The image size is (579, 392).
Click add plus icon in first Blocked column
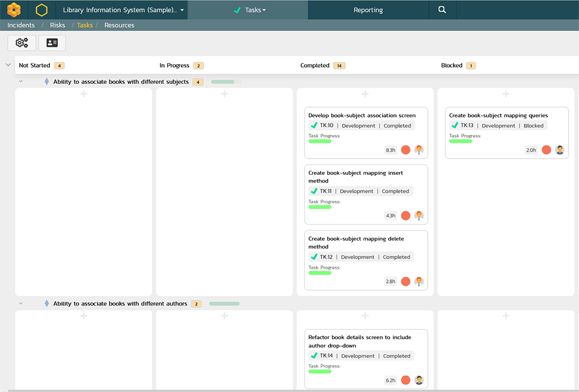point(505,94)
